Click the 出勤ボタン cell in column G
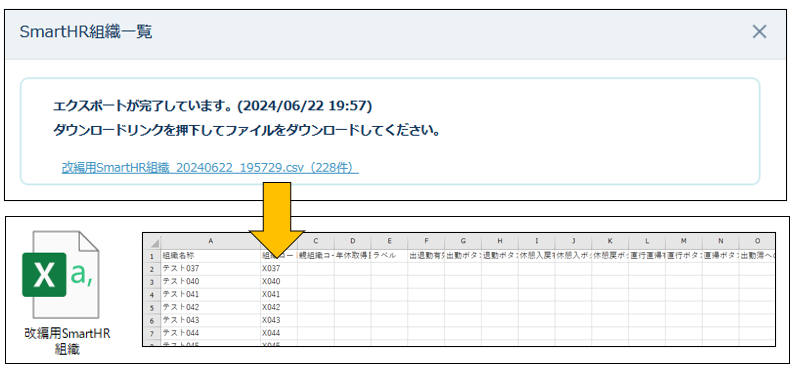The image size is (796, 372). [x=463, y=256]
